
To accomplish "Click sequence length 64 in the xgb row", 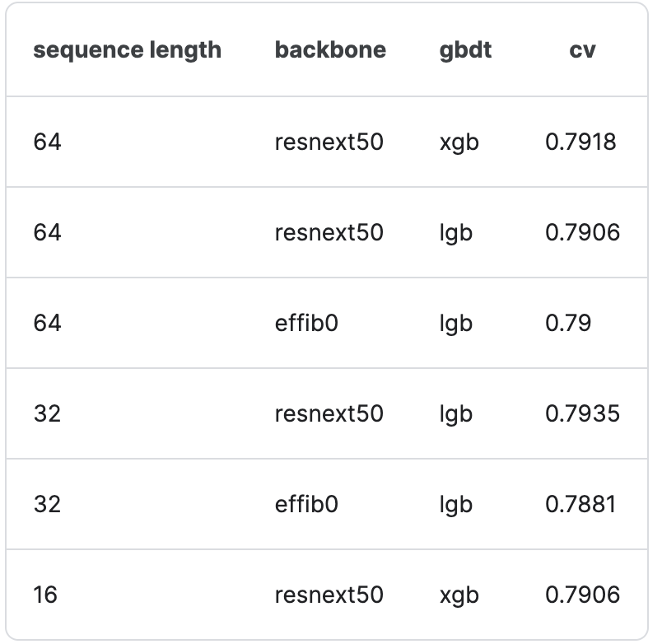I will [47, 142].
